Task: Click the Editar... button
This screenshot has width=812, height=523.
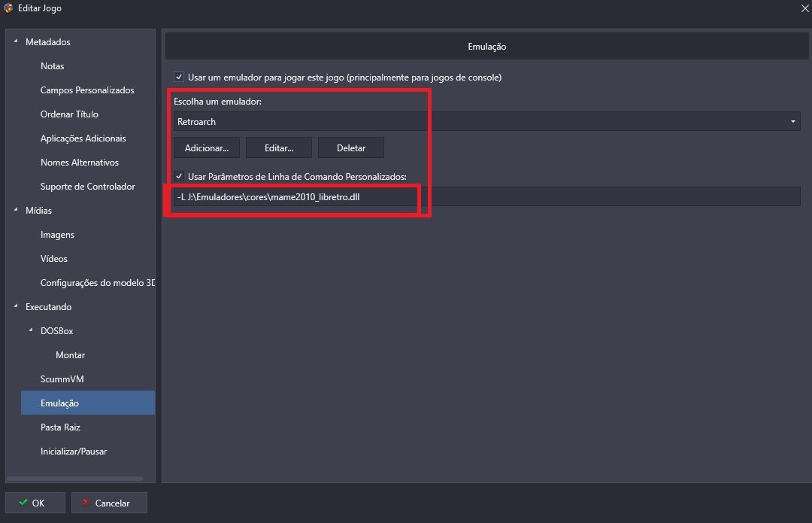Action: pos(279,147)
